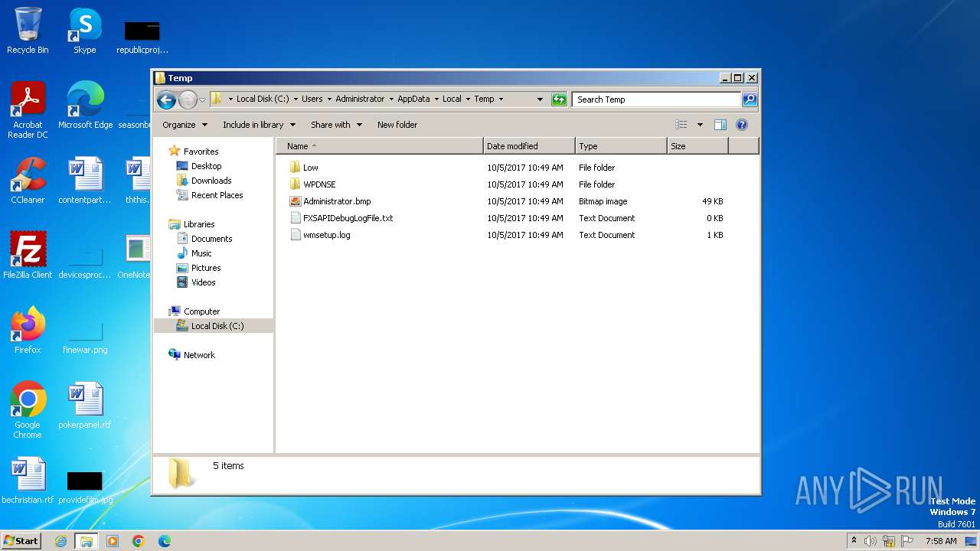
Task: Open the view options dropdown arrow
Action: 700,125
